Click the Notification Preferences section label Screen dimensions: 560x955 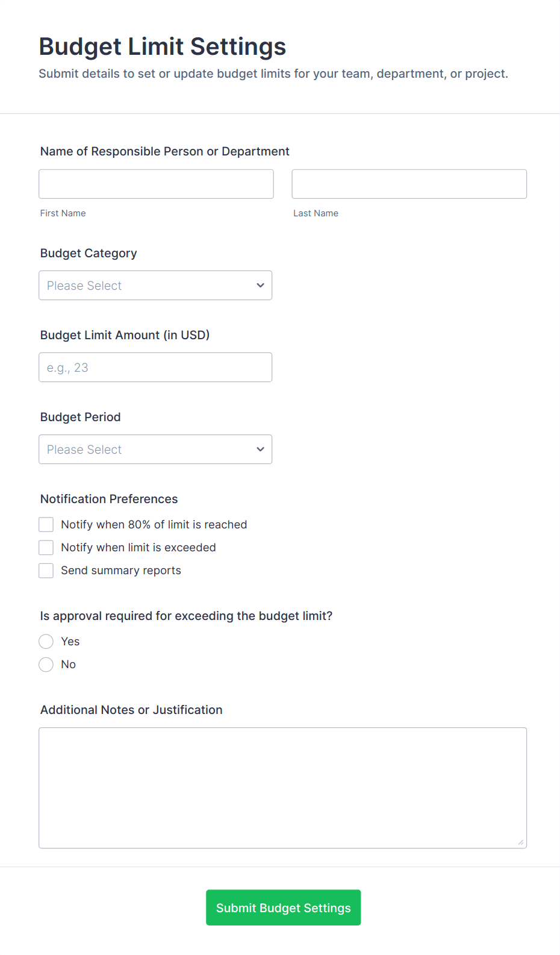coord(109,499)
